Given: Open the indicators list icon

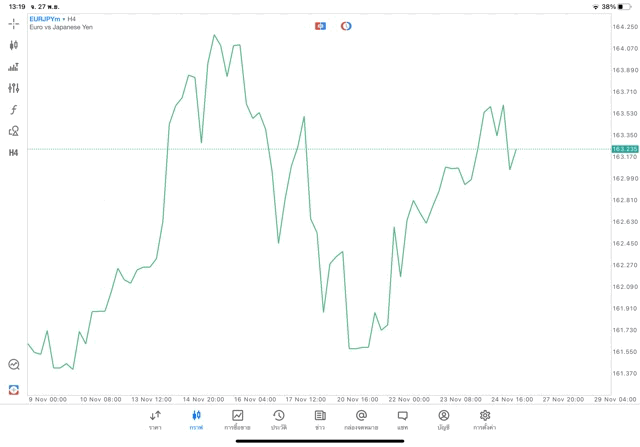Looking at the screenshot, I should [14, 67].
